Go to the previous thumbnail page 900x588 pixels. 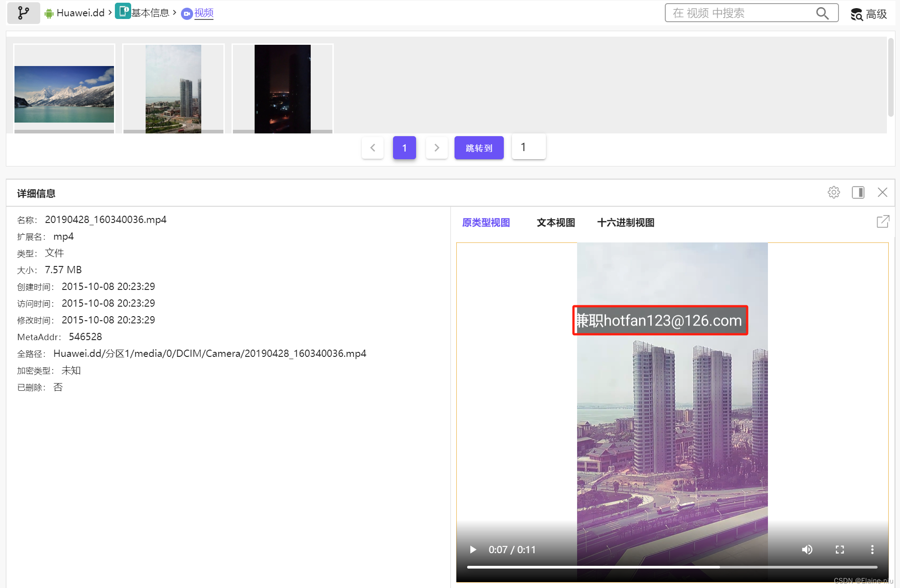[x=373, y=148]
